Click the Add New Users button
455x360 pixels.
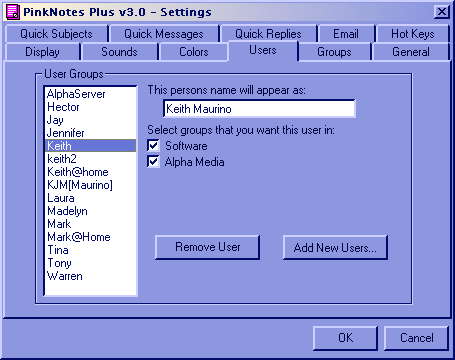pos(335,247)
